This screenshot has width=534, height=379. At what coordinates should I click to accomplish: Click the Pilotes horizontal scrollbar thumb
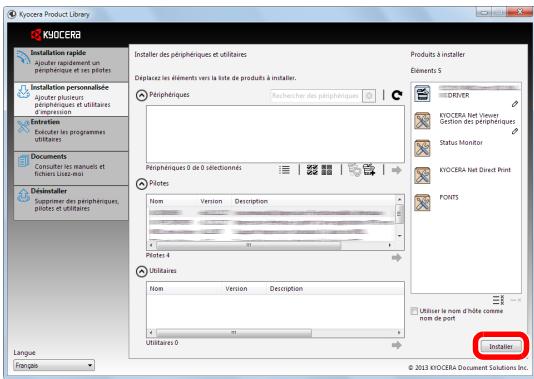249,245
